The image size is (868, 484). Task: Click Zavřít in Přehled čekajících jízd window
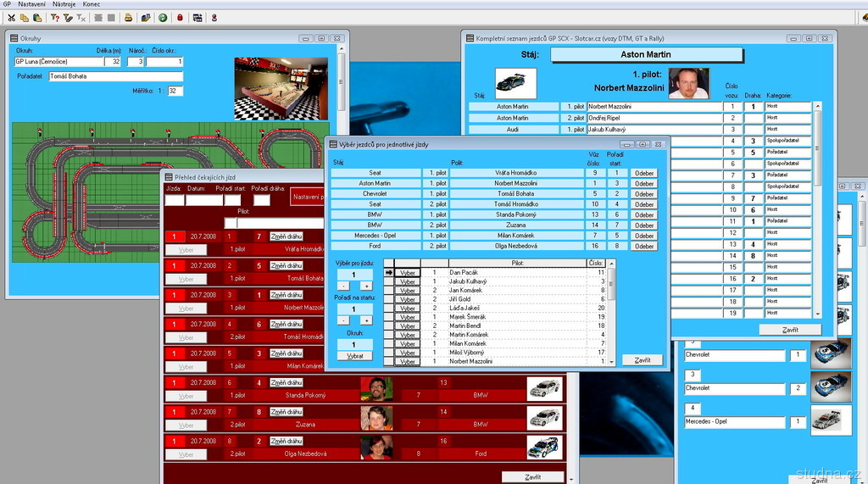532,477
